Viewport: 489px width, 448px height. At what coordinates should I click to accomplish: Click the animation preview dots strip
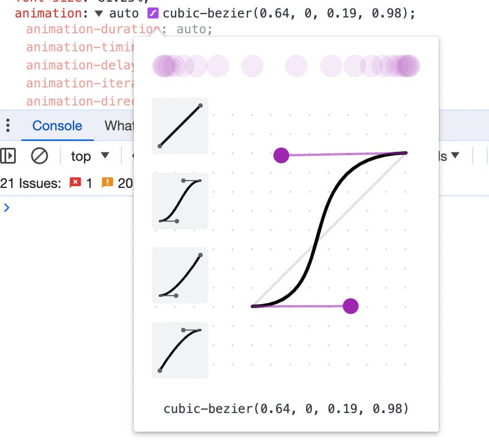(286, 66)
